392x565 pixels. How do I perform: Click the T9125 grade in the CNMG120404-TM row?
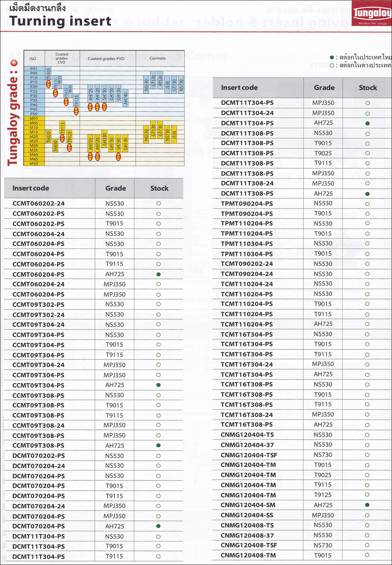pos(323,495)
